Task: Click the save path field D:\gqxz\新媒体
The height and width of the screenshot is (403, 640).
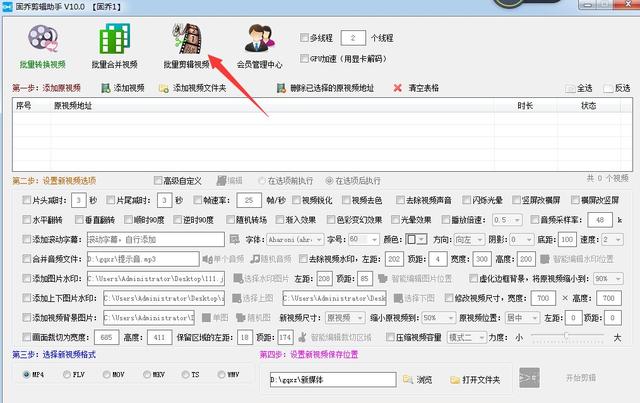Action: tap(332, 380)
